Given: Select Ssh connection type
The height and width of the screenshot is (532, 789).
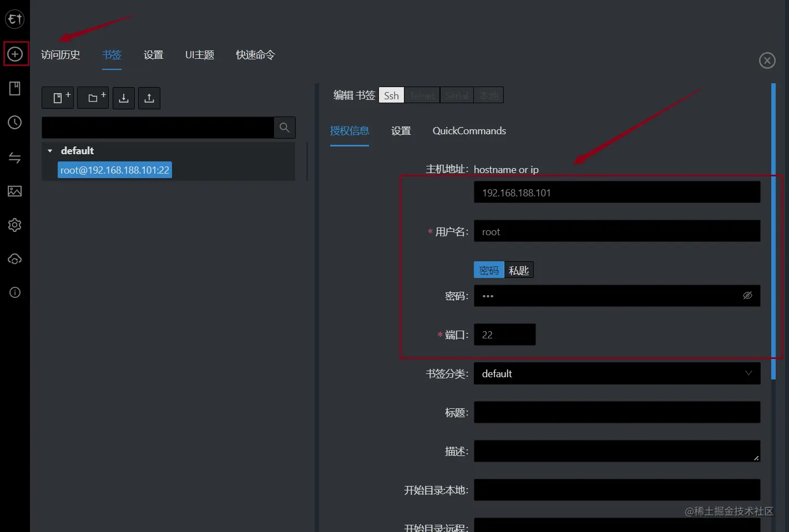Looking at the screenshot, I should pyautogui.click(x=392, y=95).
